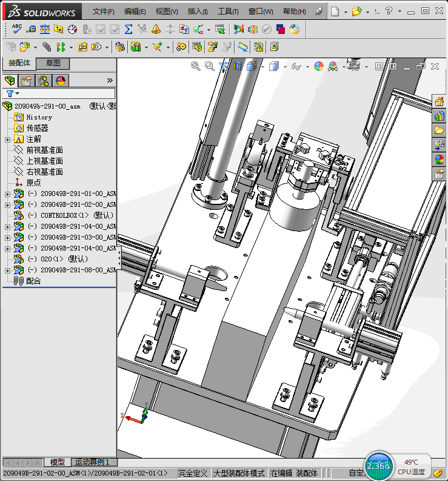Open 编辑(E) menu
The image size is (448, 481).
click(x=135, y=12)
